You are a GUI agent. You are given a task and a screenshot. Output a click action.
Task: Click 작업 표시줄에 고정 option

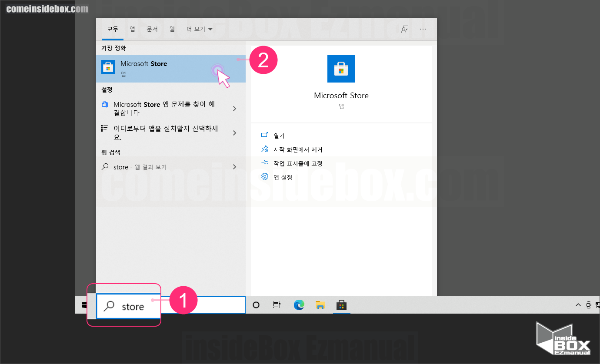298,164
